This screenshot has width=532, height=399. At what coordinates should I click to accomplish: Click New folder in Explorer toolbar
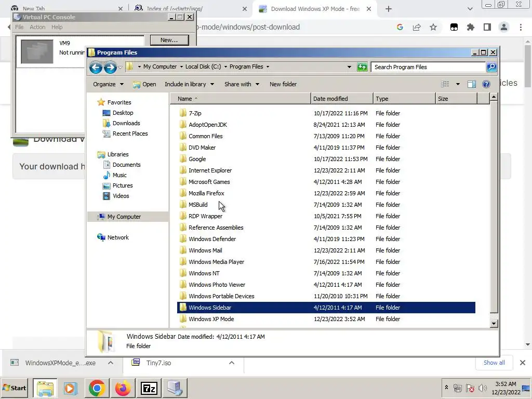point(283,84)
